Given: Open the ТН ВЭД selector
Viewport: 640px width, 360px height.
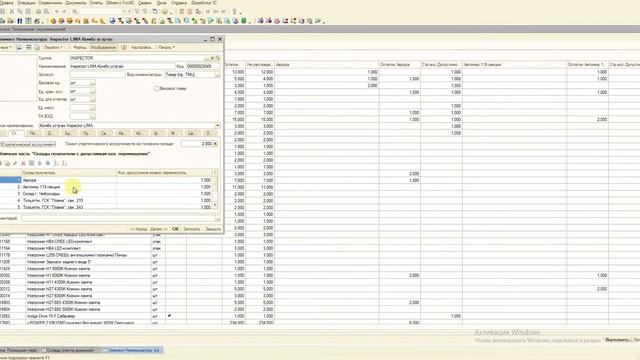Looking at the screenshot, I should pos(93,116).
